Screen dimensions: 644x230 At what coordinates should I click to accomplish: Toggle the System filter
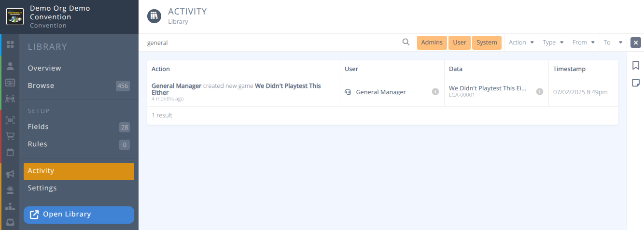pos(487,43)
